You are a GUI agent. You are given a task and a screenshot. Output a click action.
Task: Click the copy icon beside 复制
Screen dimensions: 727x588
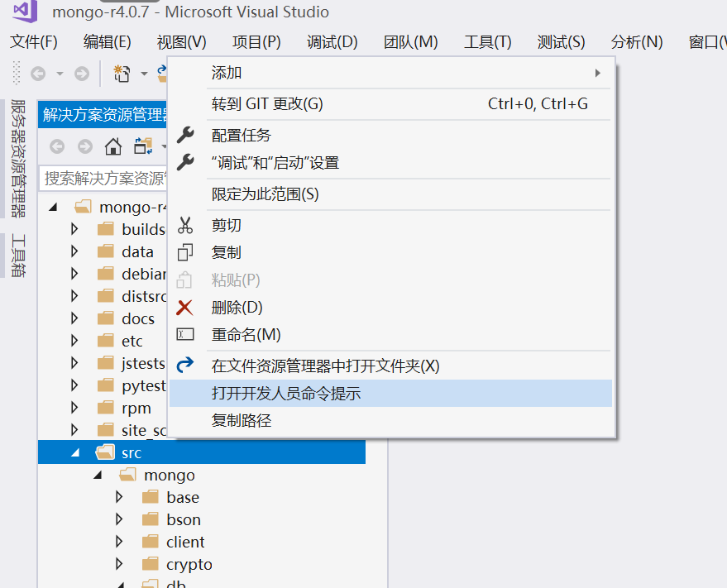185,252
